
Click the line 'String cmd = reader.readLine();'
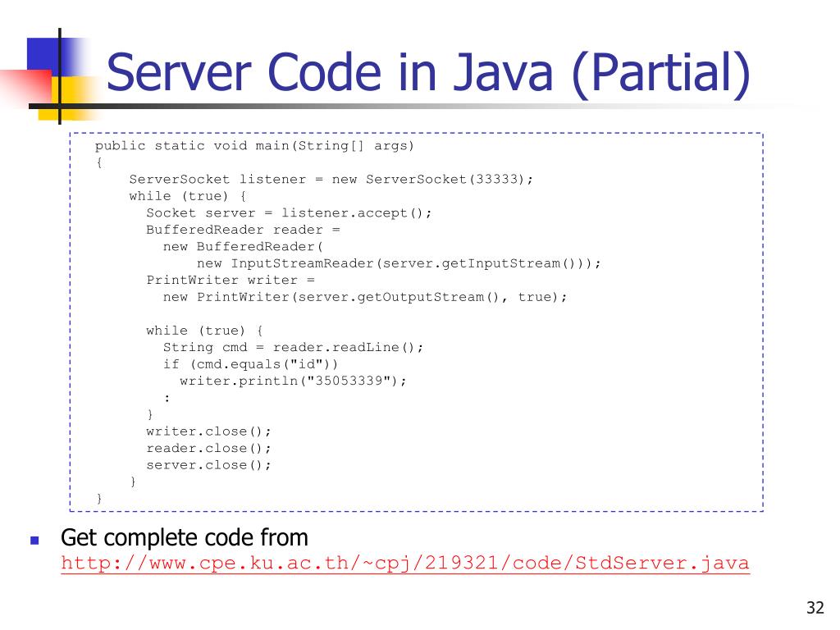click(293, 348)
